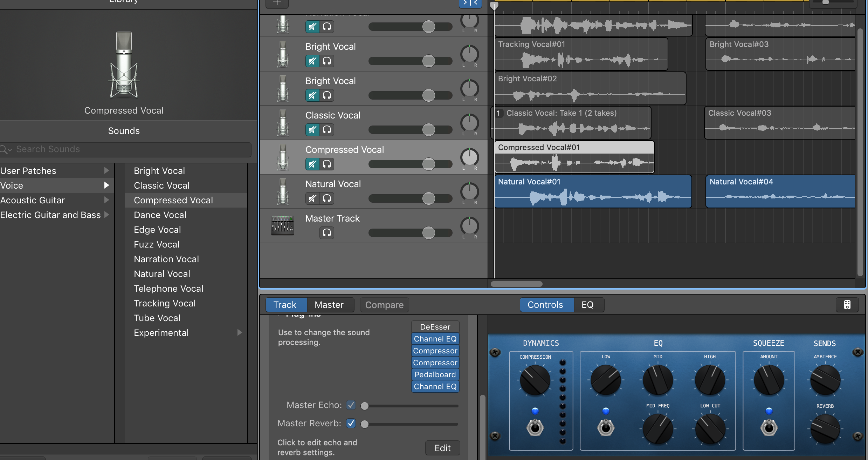Click the catch playhead icon button
This screenshot has height=460, width=868.
(470, 3)
